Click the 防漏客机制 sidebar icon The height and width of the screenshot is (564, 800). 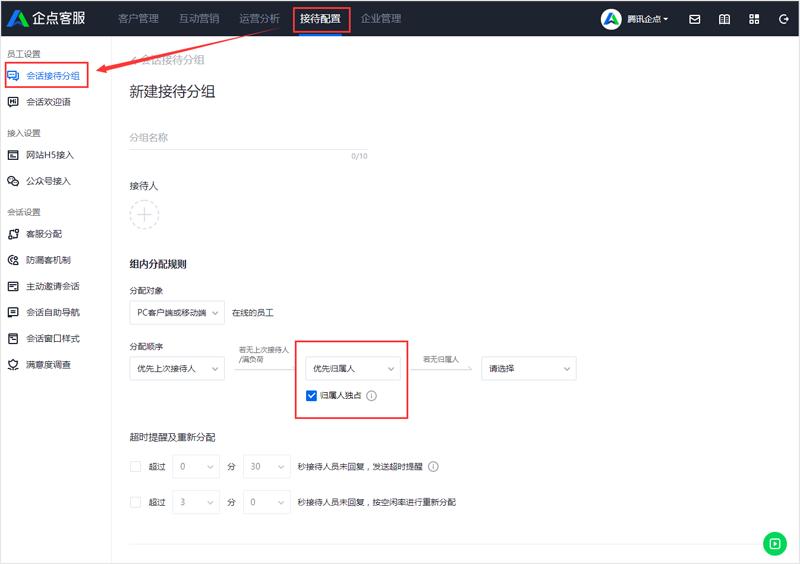pos(13,260)
